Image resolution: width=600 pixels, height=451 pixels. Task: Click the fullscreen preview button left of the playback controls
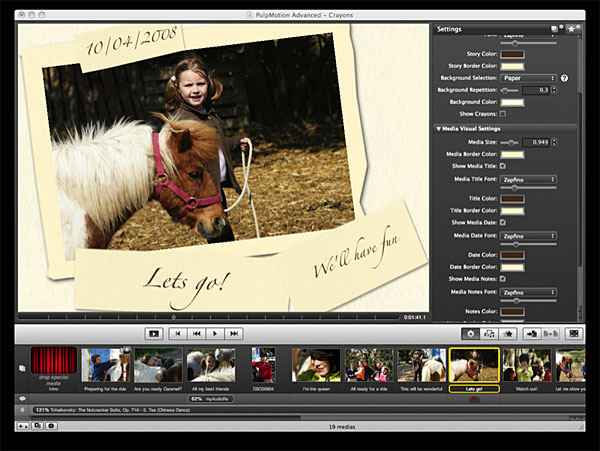[154, 334]
